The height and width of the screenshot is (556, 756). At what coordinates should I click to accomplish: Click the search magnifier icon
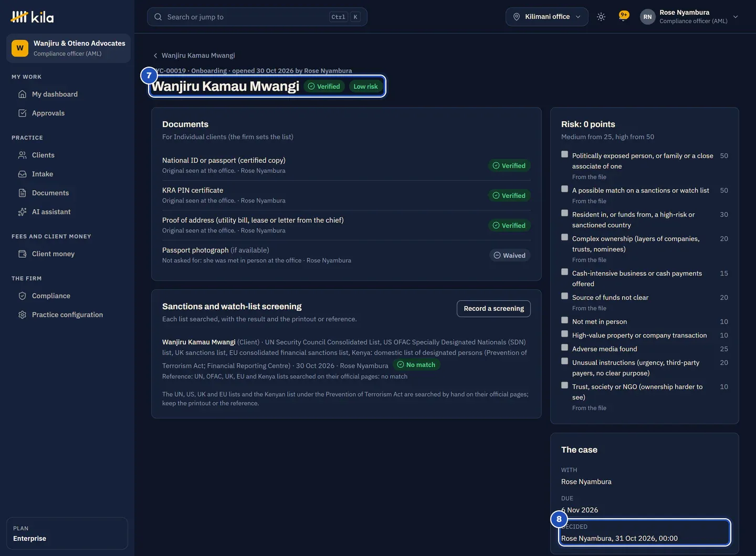[158, 17]
